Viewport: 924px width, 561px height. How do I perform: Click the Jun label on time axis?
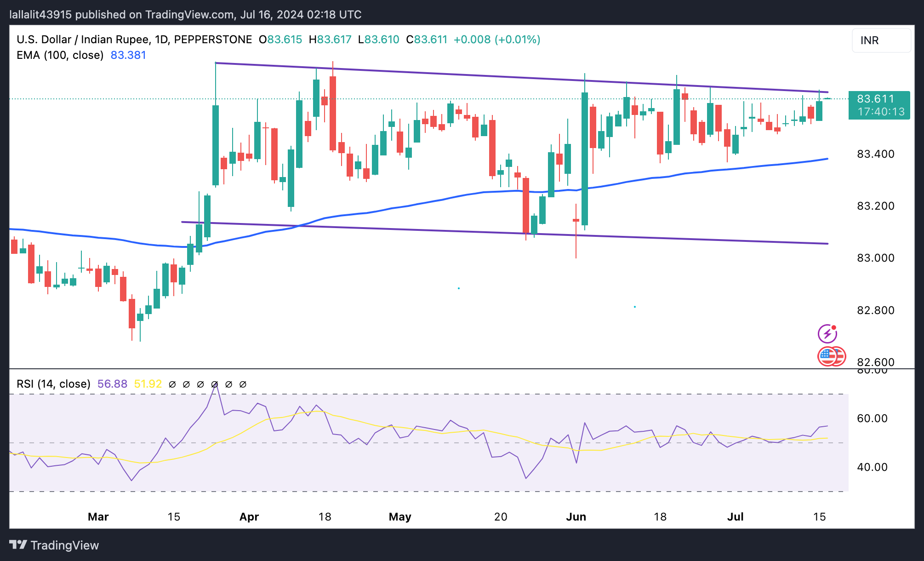coord(576,517)
